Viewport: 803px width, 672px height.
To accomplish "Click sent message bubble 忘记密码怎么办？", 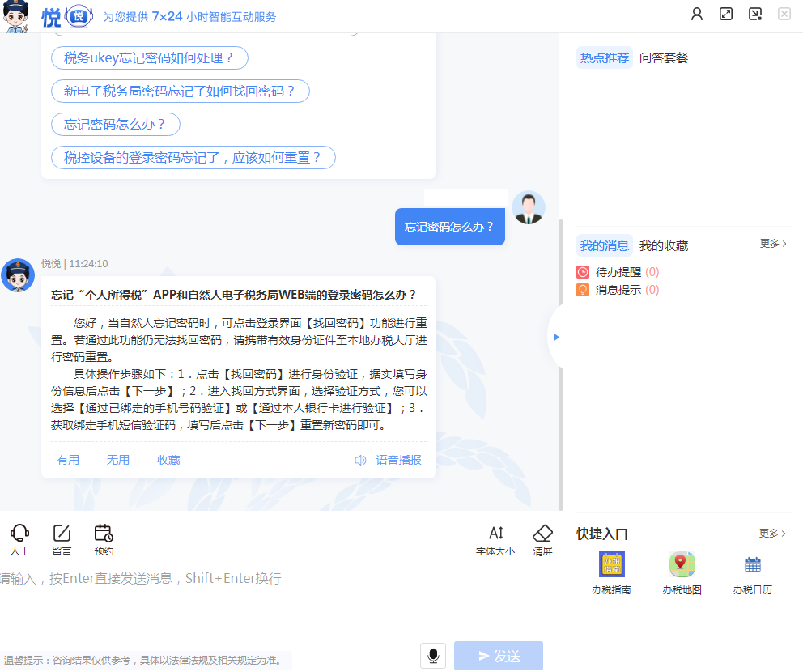I will tap(449, 227).
